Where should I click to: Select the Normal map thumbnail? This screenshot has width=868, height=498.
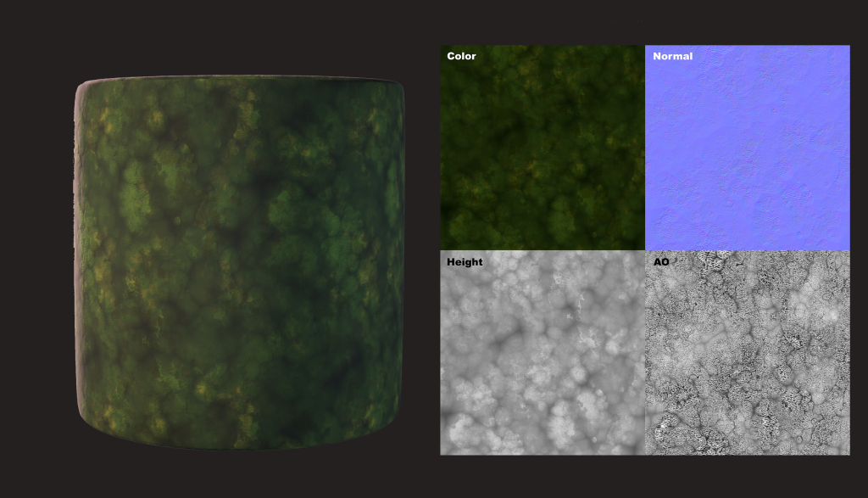pos(747,148)
